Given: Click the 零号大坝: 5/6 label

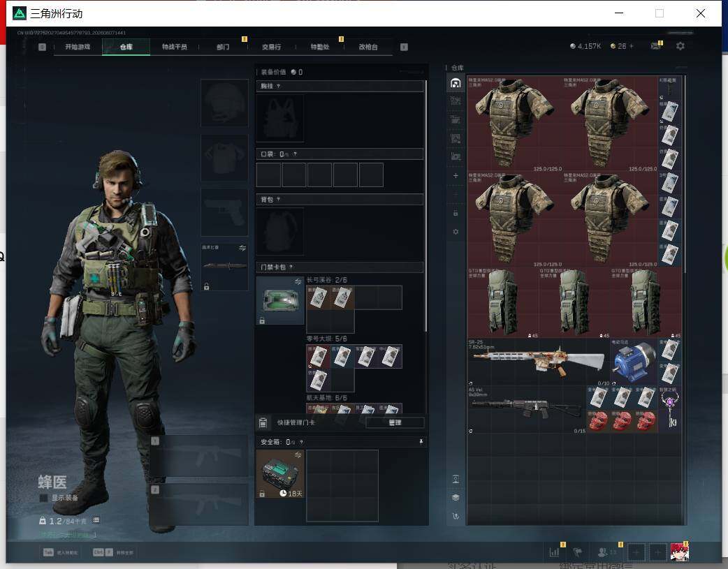Looking at the screenshot, I should tap(327, 339).
